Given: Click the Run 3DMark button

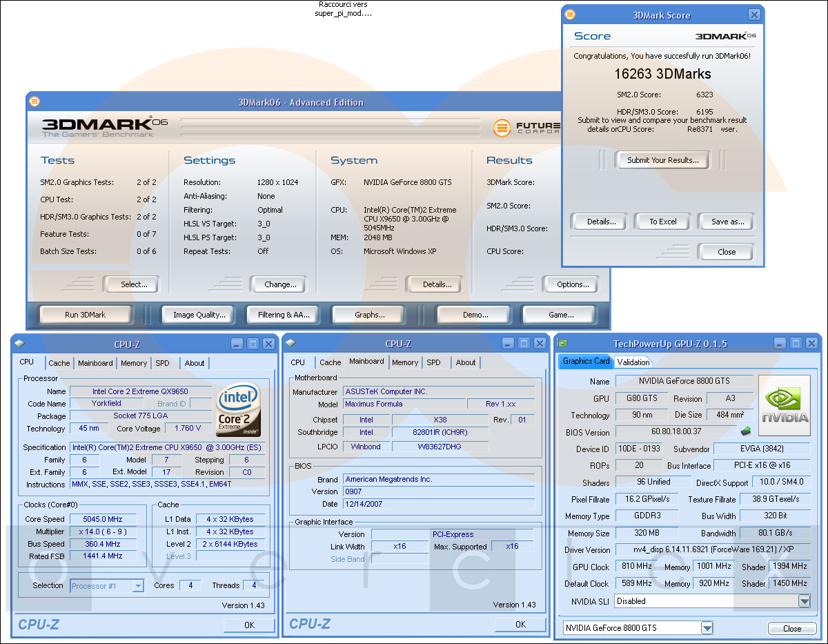Looking at the screenshot, I should coord(86,315).
